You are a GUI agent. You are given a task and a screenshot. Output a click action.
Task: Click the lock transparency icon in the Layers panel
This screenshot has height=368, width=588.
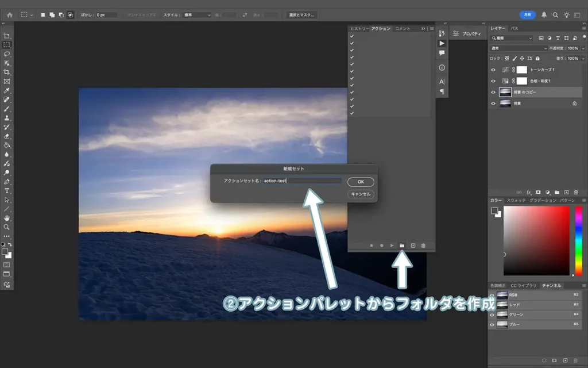pyautogui.click(x=508, y=58)
